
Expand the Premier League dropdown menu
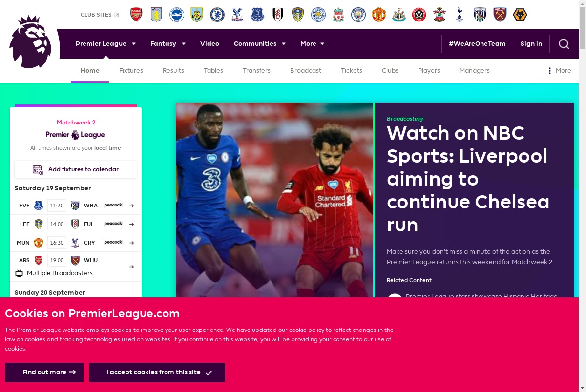click(x=106, y=44)
